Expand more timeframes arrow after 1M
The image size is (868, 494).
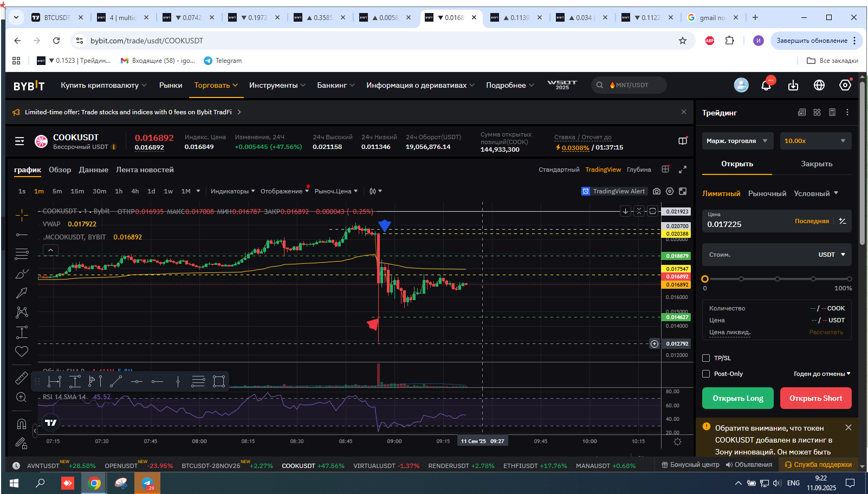pyautogui.click(x=198, y=191)
